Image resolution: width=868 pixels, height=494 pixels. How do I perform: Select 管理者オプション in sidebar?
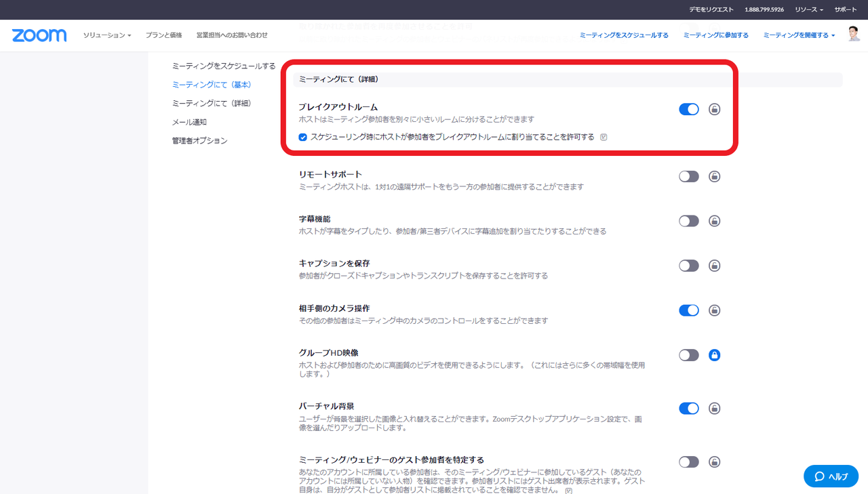pyautogui.click(x=199, y=141)
